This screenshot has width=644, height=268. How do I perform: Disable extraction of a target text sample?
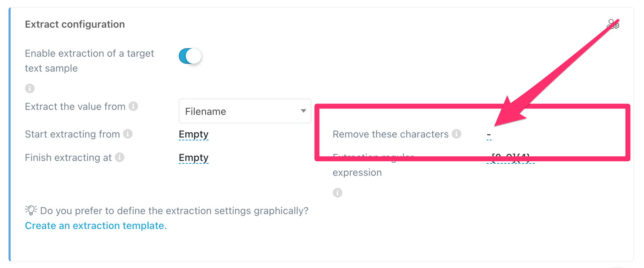click(x=190, y=56)
